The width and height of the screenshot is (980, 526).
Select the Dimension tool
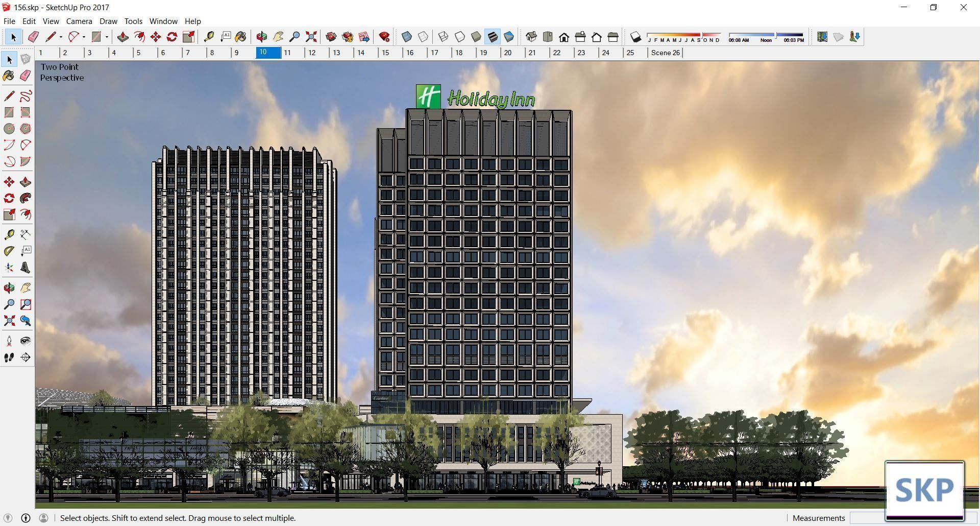pos(26,235)
